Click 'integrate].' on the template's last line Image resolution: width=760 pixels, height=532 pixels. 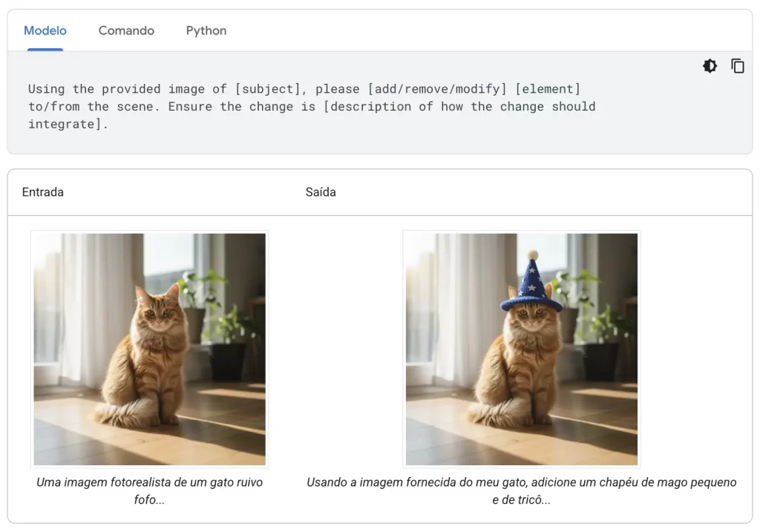(68, 124)
